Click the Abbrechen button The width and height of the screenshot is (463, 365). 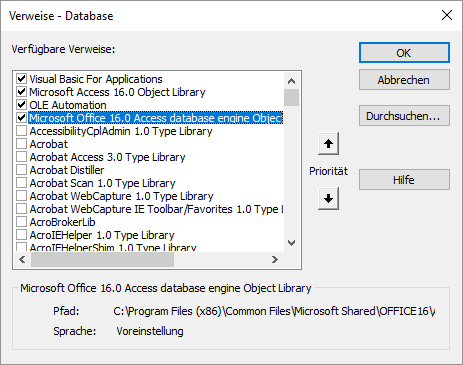(x=404, y=80)
